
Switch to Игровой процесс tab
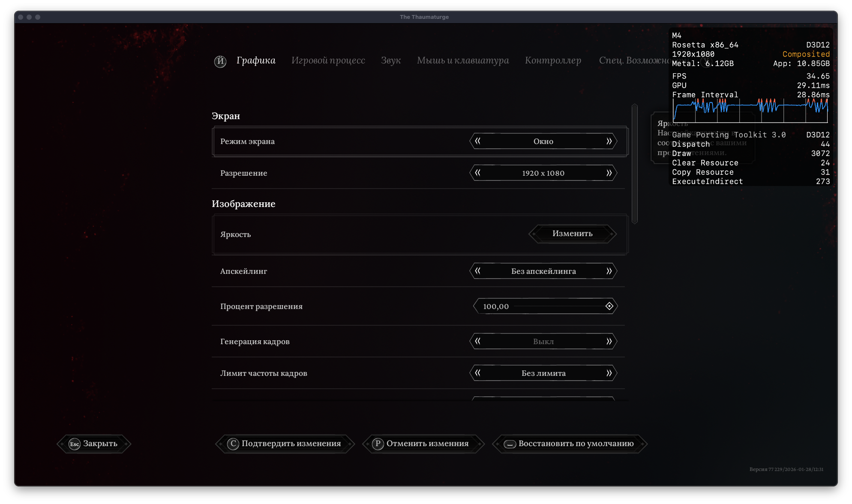(328, 60)
